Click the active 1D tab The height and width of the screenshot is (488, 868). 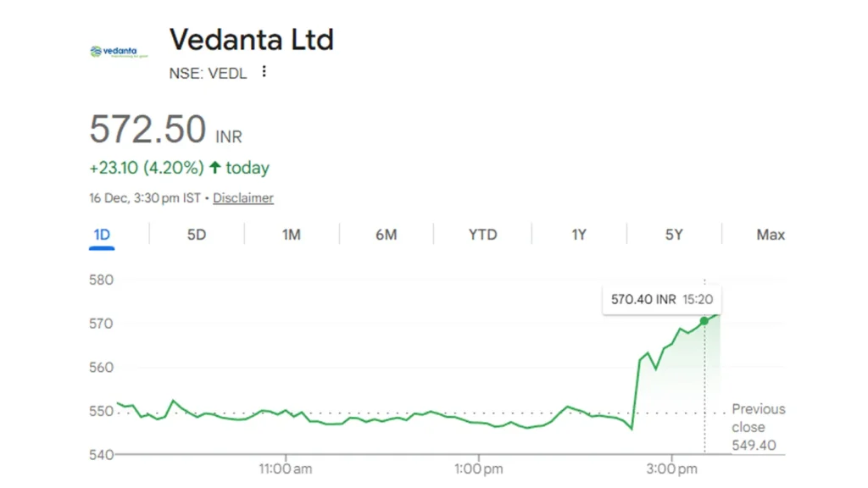coord(100,235)
